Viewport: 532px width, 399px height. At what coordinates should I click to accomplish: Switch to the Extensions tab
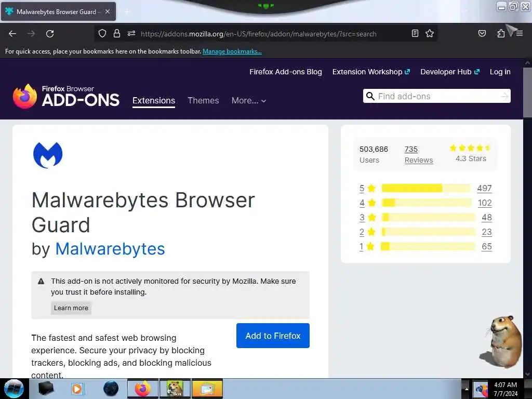[154, 100]
